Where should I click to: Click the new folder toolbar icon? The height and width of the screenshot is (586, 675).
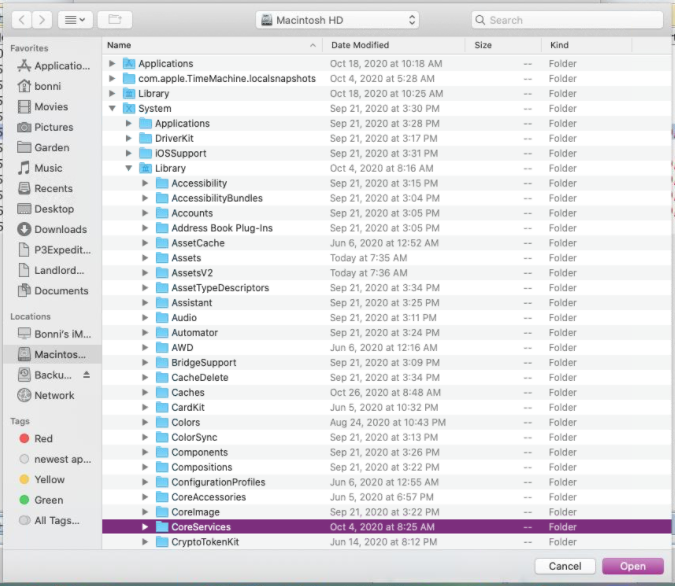[x=115, y=19]
